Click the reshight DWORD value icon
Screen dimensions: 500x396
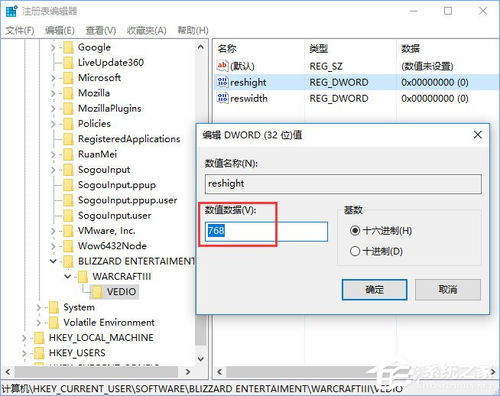(222, 82)
